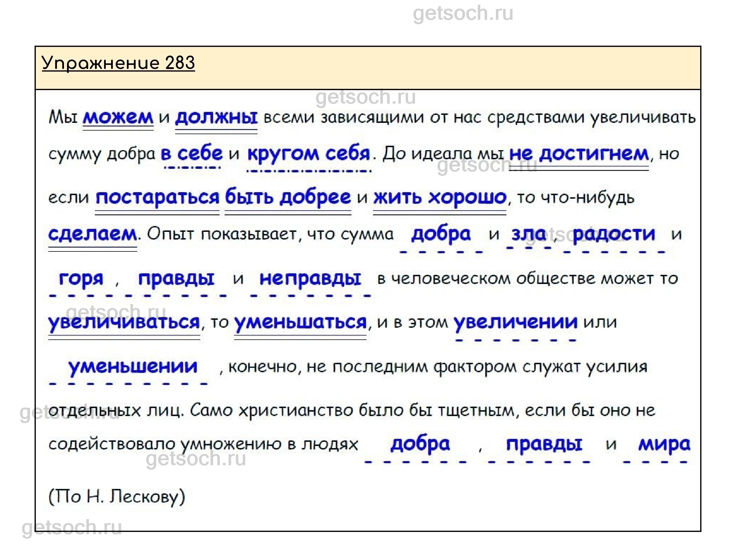Click the phrase "жить хорошо"

(440, 197)
